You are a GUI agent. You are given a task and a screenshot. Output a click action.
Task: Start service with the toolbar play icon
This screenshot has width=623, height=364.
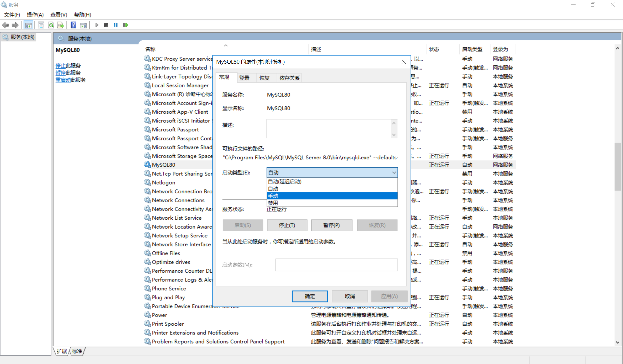point(97,25)
